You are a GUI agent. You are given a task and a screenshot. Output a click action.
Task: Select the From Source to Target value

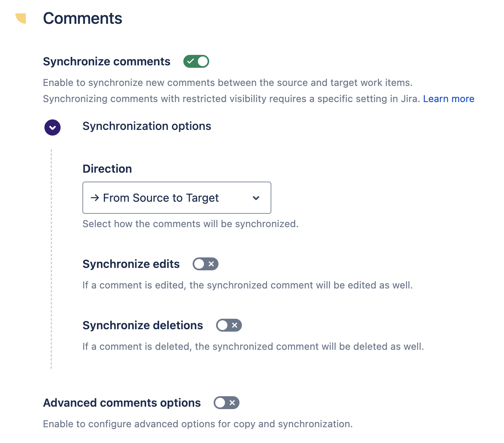click(x=161, y=198)
